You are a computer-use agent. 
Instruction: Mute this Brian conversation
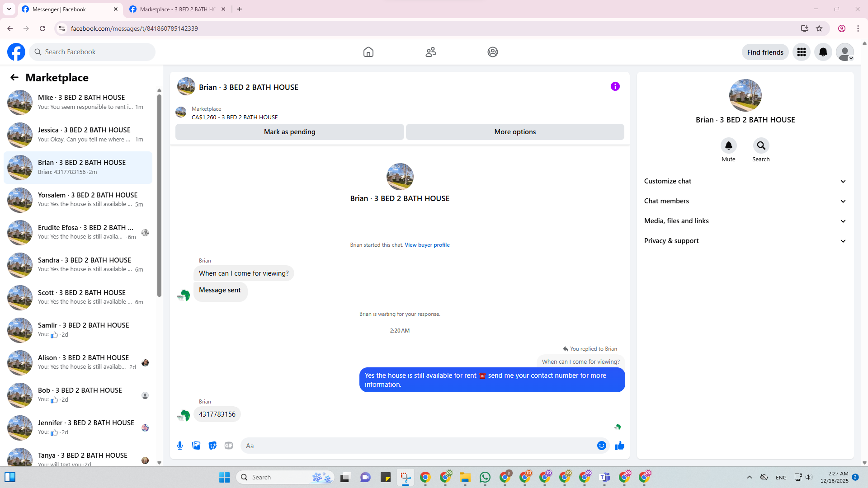pos(728,145)
